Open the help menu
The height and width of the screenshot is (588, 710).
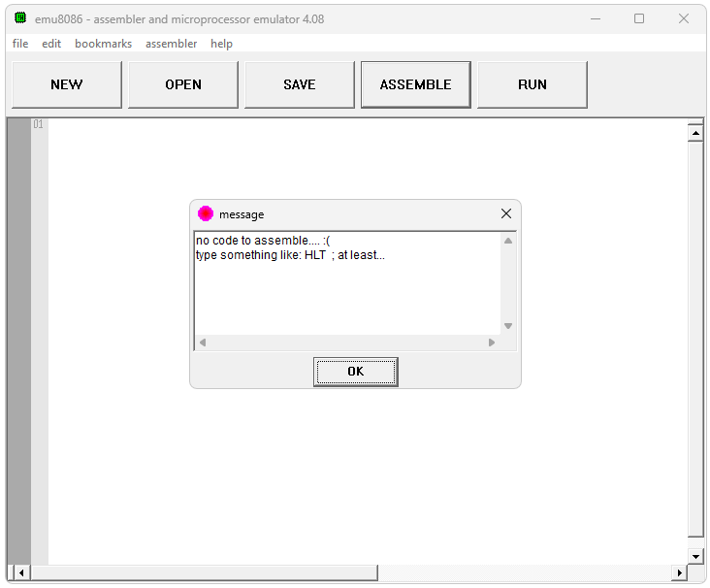click(221, 44)
